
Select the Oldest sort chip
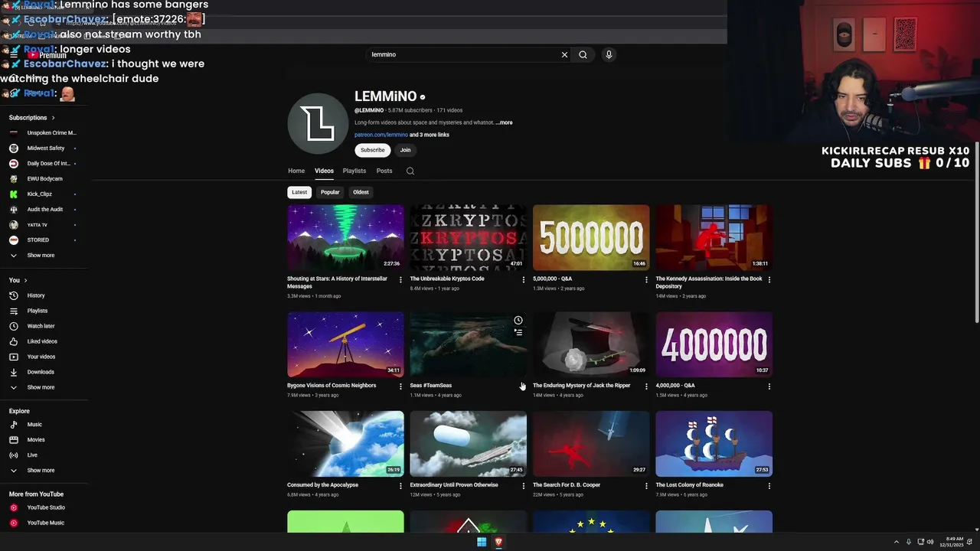(361, 192)
